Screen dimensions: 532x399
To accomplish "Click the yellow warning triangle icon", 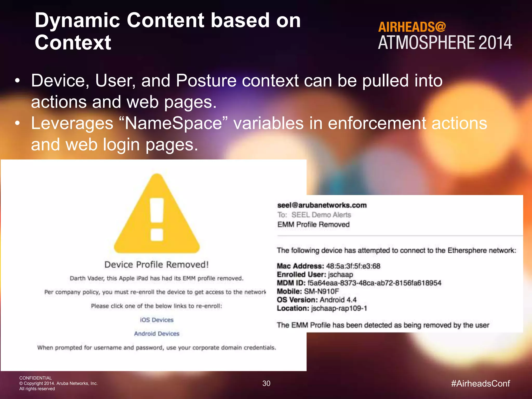I will pyautogui.click(x=157, y=214).
